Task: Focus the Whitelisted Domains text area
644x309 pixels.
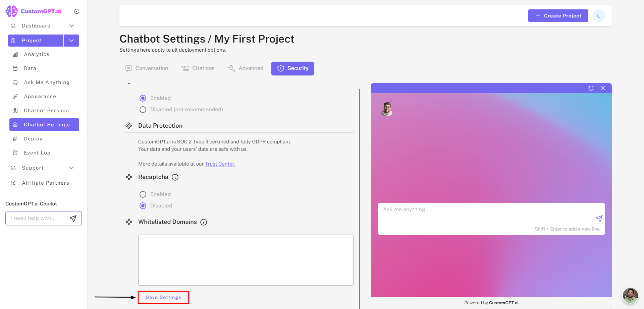Action: click(246, 260)
